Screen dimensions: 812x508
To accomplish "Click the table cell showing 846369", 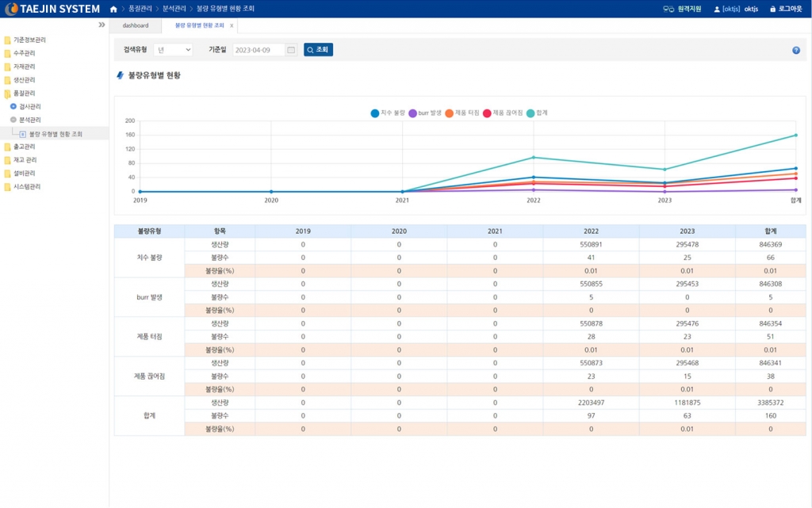I will coord(771,245).
